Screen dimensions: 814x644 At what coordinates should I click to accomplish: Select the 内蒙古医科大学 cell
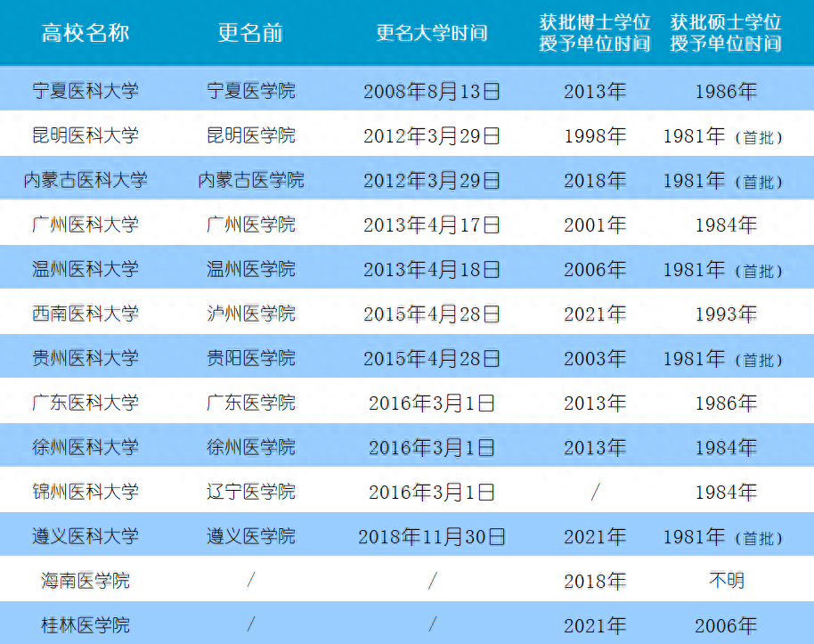85,180
